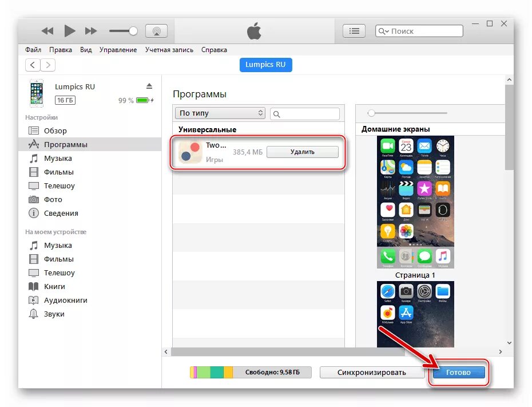
Task: Select Программы in the sidebar
Action: pyautogui.click(x=90, y=144)
